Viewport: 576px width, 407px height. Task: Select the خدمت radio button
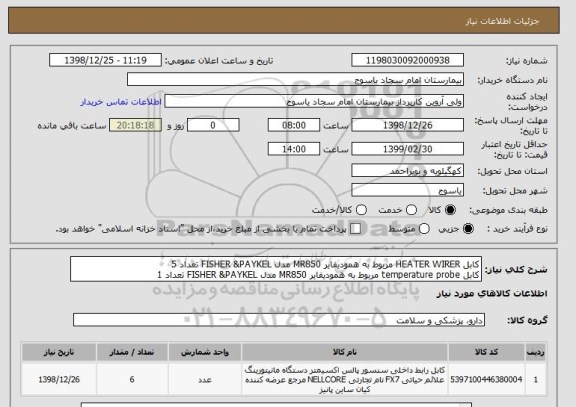411,210
